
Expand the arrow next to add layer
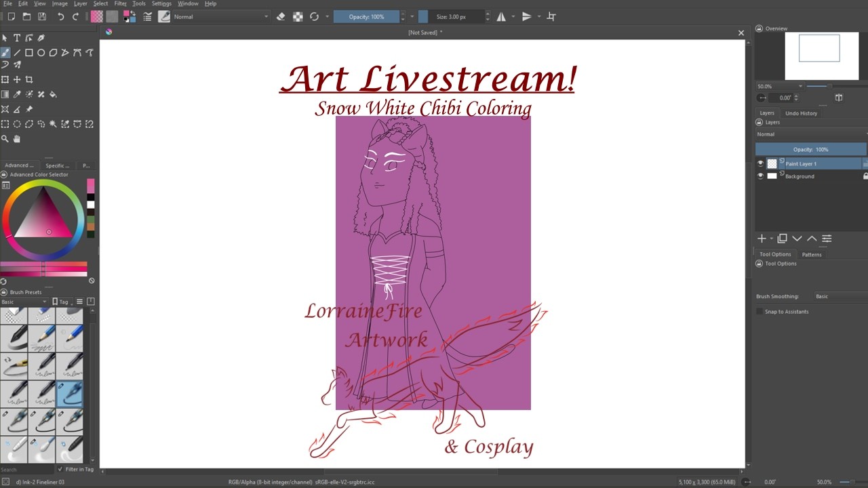click(x=771, y=239)
